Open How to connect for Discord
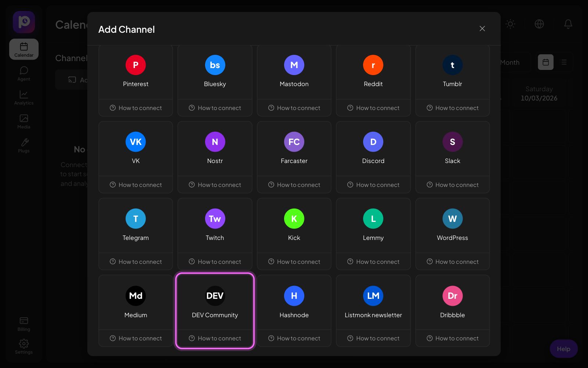This screenshot has height=368, width=588. (x=373, y=185)
